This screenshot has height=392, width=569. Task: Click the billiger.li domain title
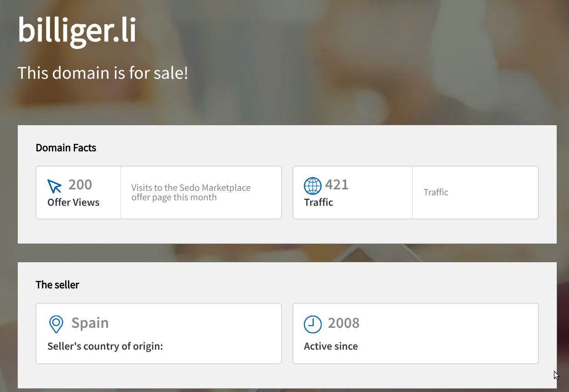click(77, 30)
